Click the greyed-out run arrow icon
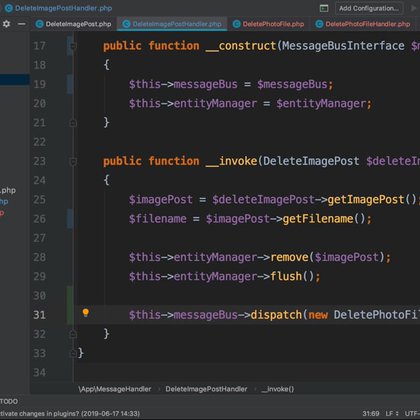Image resolution: width=420 pixels, height=420 pixels. tap(415, 8)
